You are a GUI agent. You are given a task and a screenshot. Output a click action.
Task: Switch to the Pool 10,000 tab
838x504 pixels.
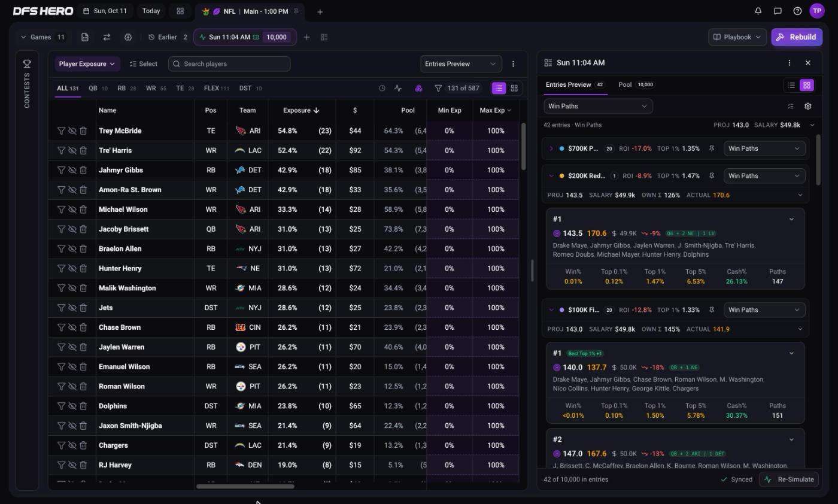pos(636,84)
